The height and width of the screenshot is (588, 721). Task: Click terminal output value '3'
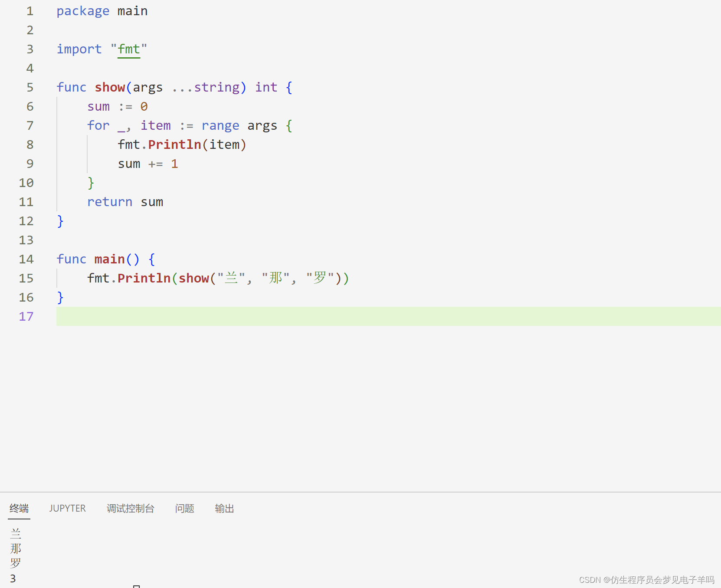(13, 578)
